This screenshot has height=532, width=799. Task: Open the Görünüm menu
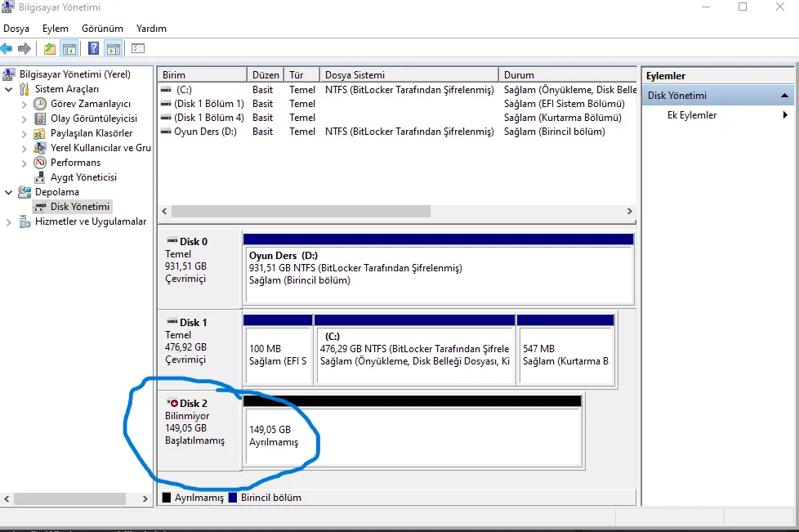tap(102, 29)
